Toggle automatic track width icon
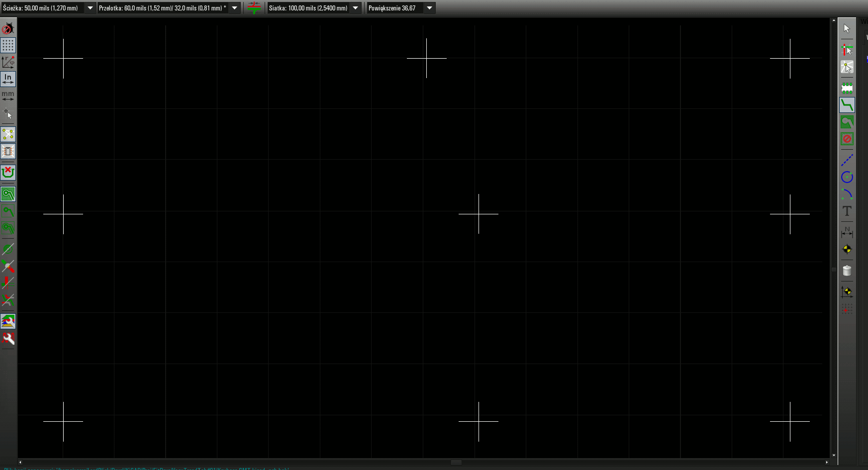The width and height of the screenshot is (868, 470). tap(254, 8)
